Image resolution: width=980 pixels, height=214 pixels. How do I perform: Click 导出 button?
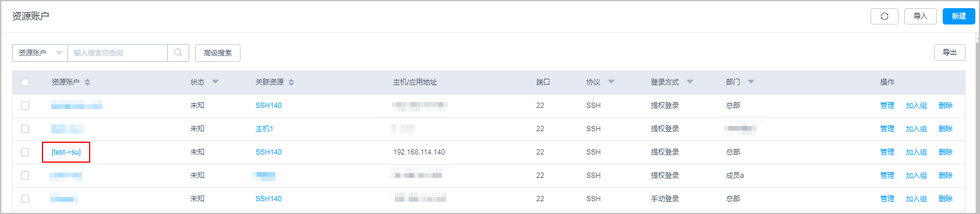point(950,52)
